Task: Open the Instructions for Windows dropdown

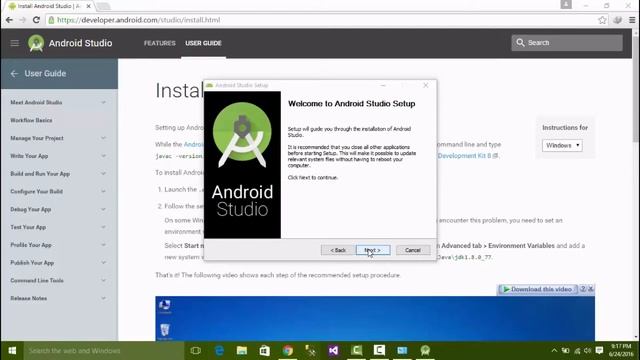Action: (562, 145)
